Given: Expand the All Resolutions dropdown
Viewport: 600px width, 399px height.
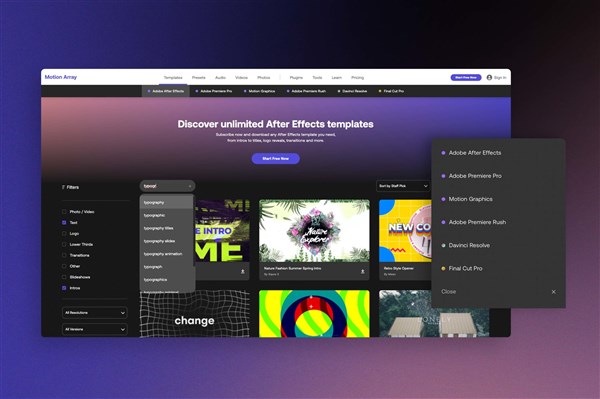Looking at the screenshot, I should [x=95, y=313].
